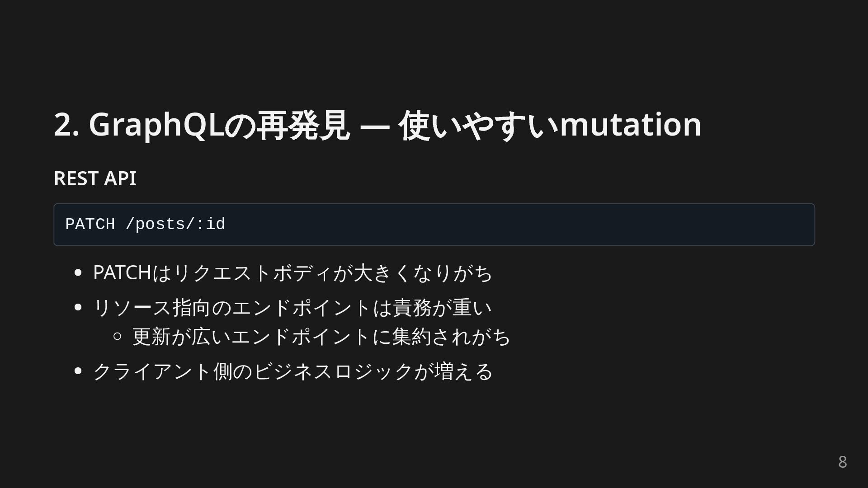Image resolution: width=868 pixels, height=488 pixels.
Task: Click the /posts/:id path in the code
Action: (x=175, y=224)
